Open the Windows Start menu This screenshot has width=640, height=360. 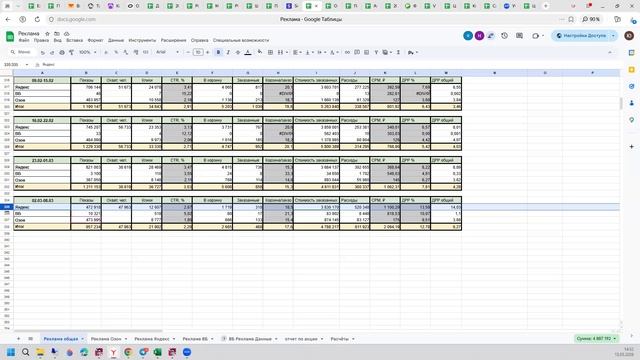click(x=11, y=352)
